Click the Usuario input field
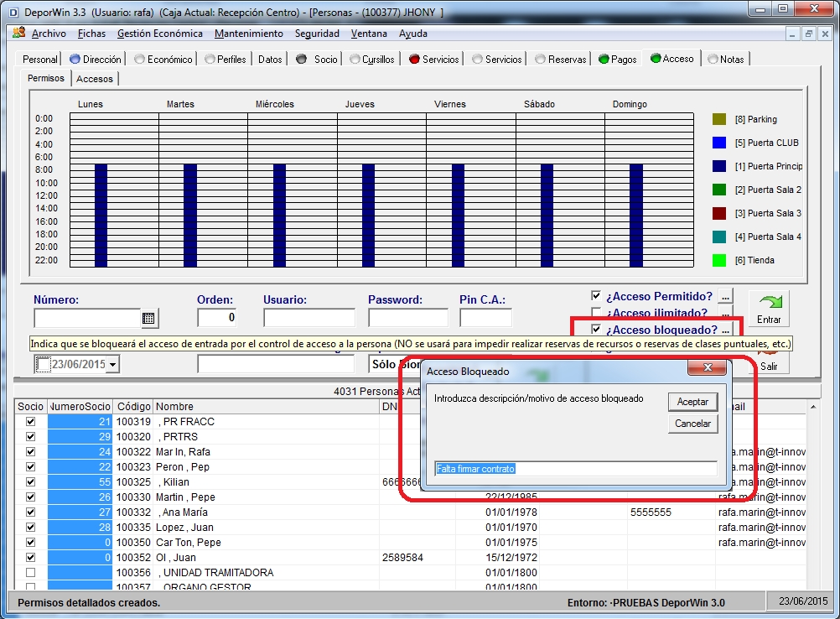This screenshot has height=619, width=840. (309, 318)
